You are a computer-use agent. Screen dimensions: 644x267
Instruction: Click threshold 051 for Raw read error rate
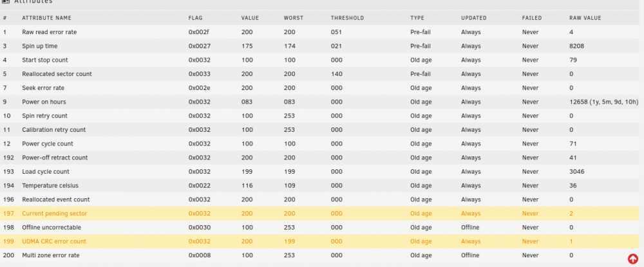(336, 32)
